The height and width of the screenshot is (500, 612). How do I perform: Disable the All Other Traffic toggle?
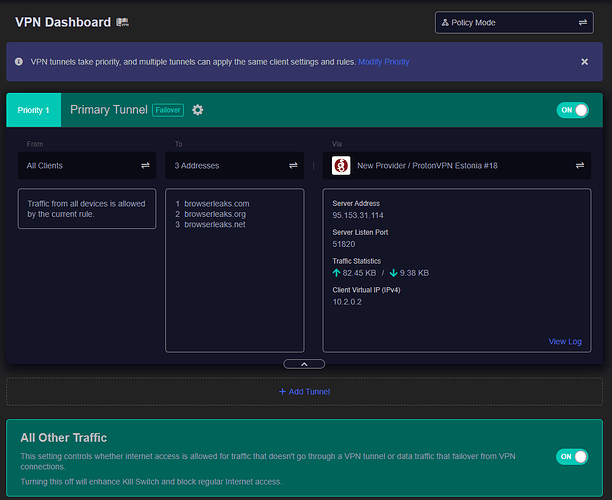(x=573, y=456)
